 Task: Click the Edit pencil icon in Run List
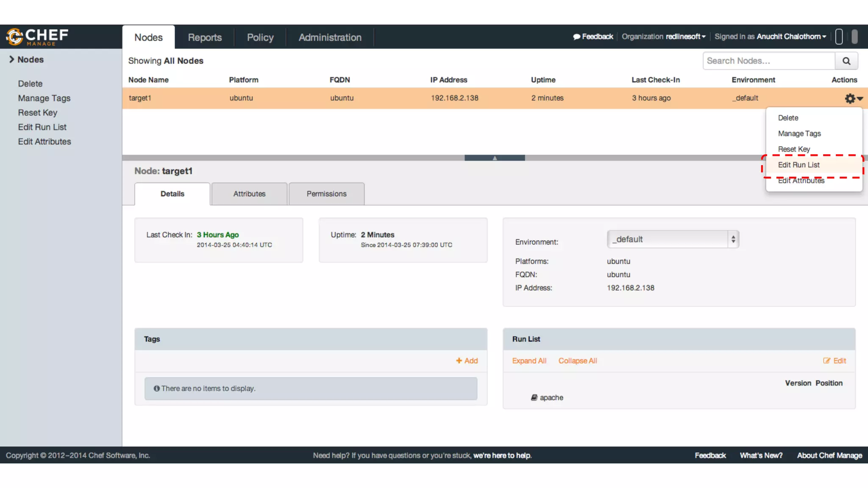(826, 360)
